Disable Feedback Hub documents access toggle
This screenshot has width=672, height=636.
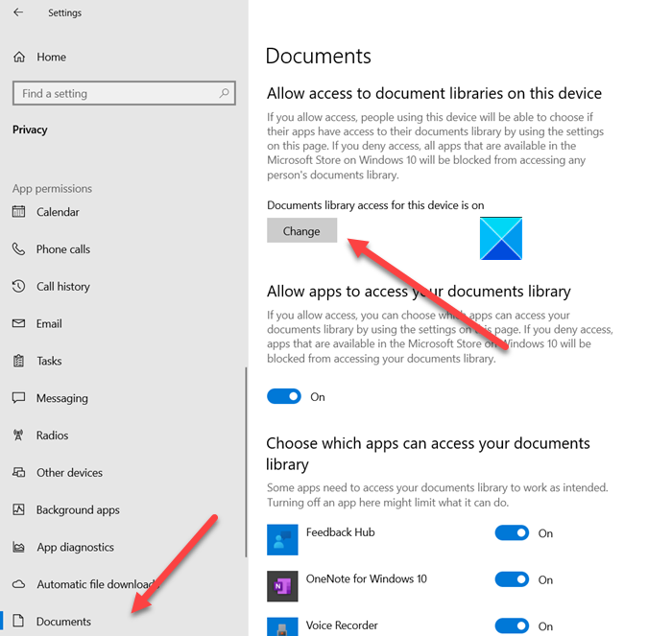click(512, 532)
